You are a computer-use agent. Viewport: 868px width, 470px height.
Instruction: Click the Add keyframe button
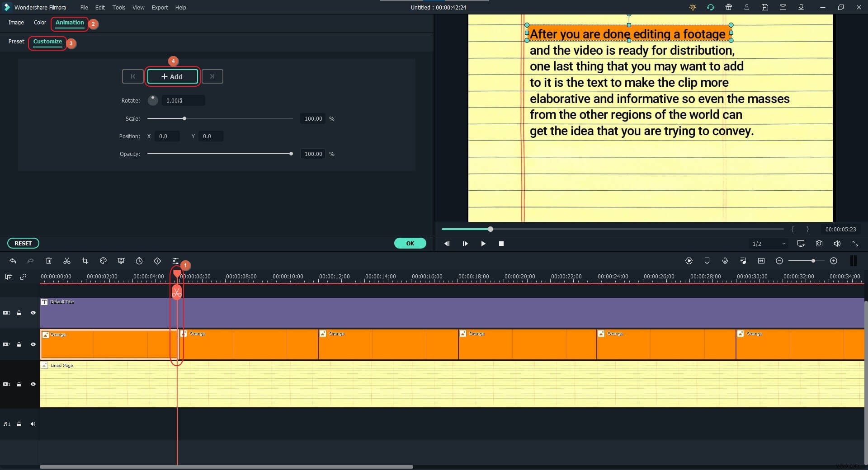point(172,77)
